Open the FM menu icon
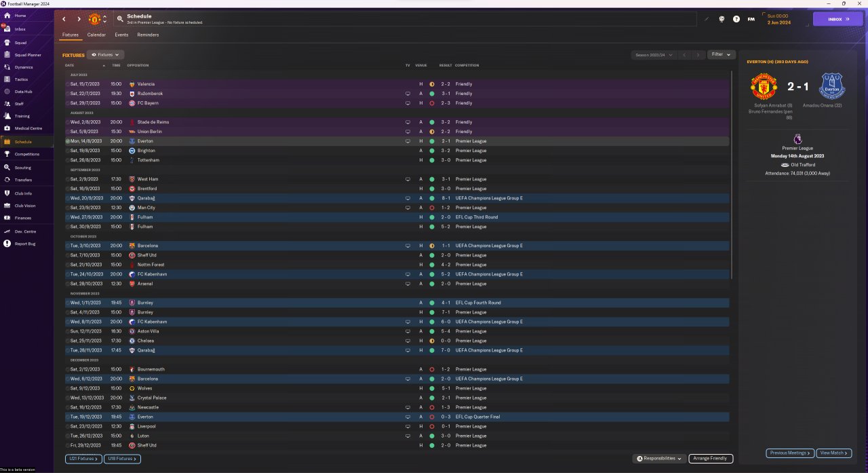Viewport: 868px width, 473px height. pos(751,19)
